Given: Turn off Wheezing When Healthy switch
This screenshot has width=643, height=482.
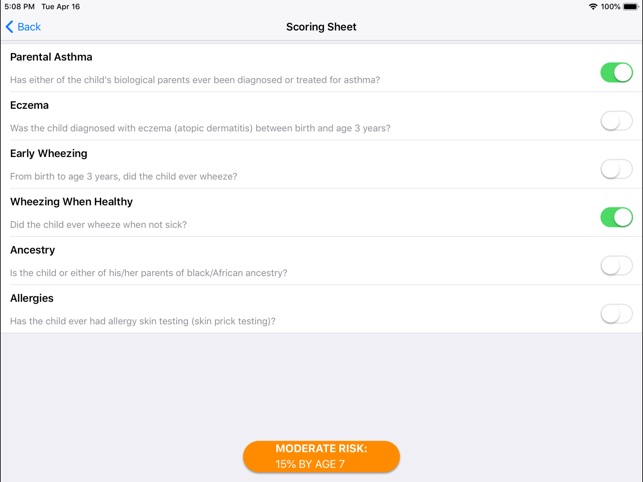Looking at the screenshot, I should click(616, 217).
